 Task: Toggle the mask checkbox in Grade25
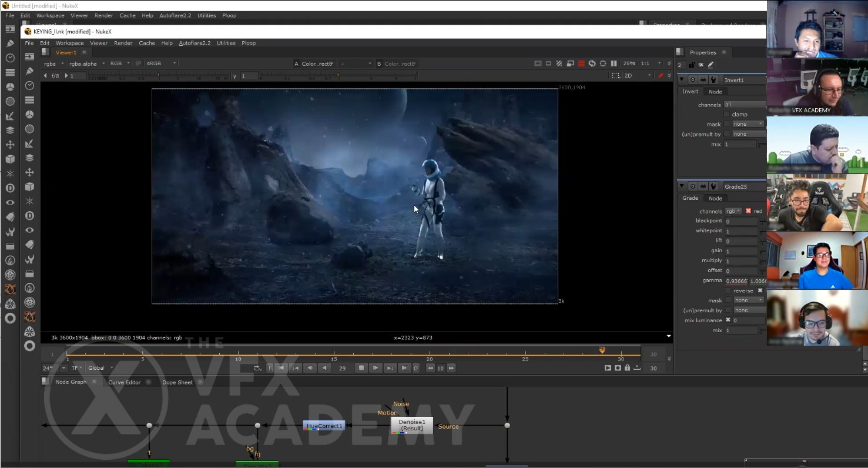point(728,300)
